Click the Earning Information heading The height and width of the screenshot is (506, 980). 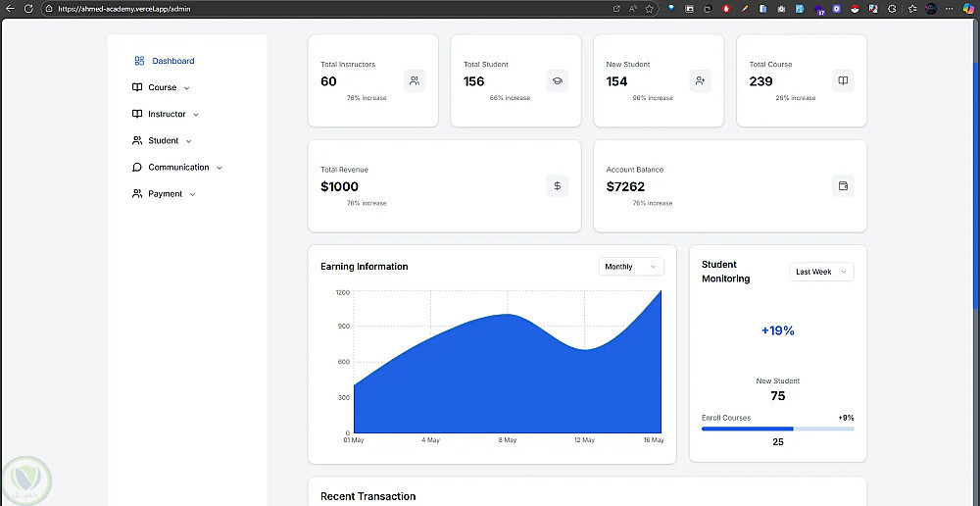(365, 267)
